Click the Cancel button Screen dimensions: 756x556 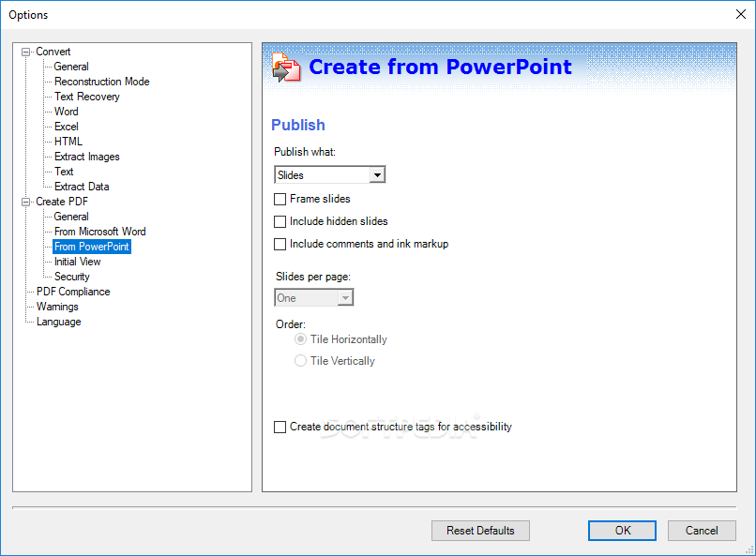[x=702, y=531]
